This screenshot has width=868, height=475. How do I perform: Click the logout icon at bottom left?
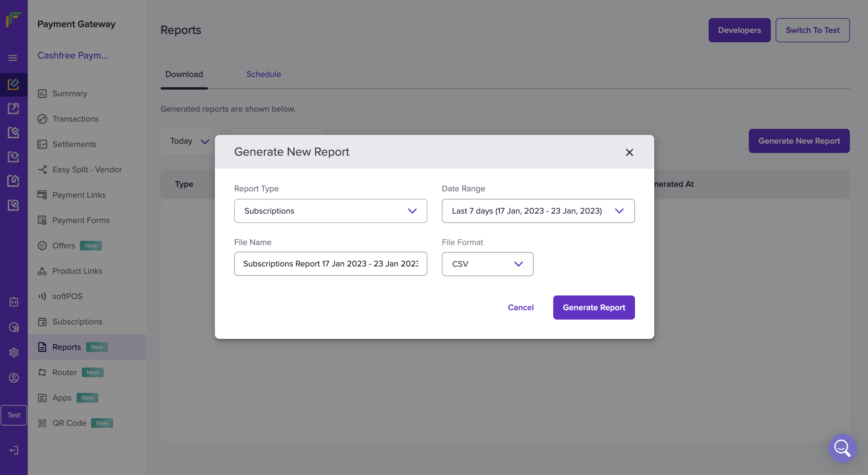tap(14, 451)
